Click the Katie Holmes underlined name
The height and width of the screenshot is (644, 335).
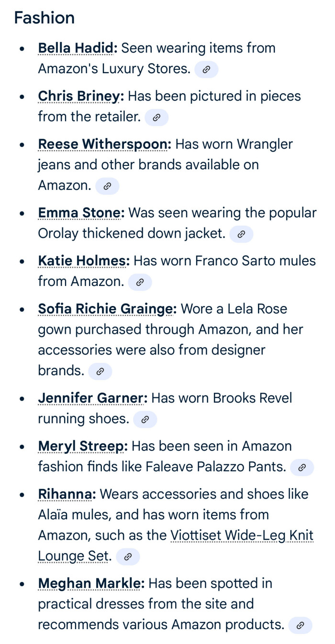pos(83,261)
